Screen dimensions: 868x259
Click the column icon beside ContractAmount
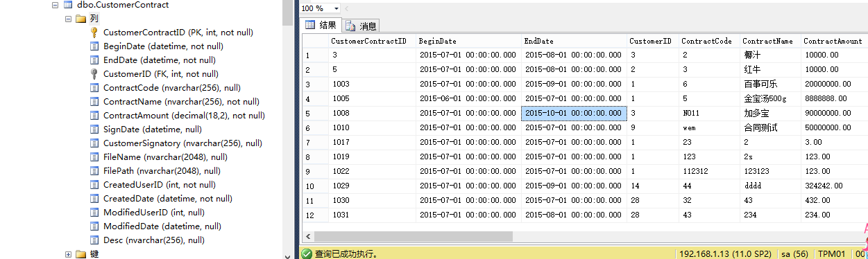(x=94, y=116)
